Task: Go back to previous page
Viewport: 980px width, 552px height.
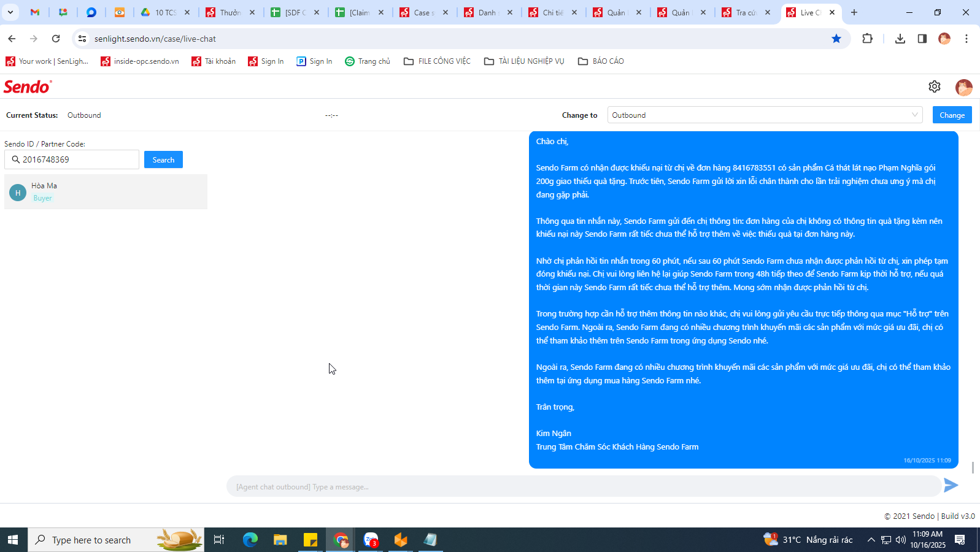Action: tap(12, 39)
